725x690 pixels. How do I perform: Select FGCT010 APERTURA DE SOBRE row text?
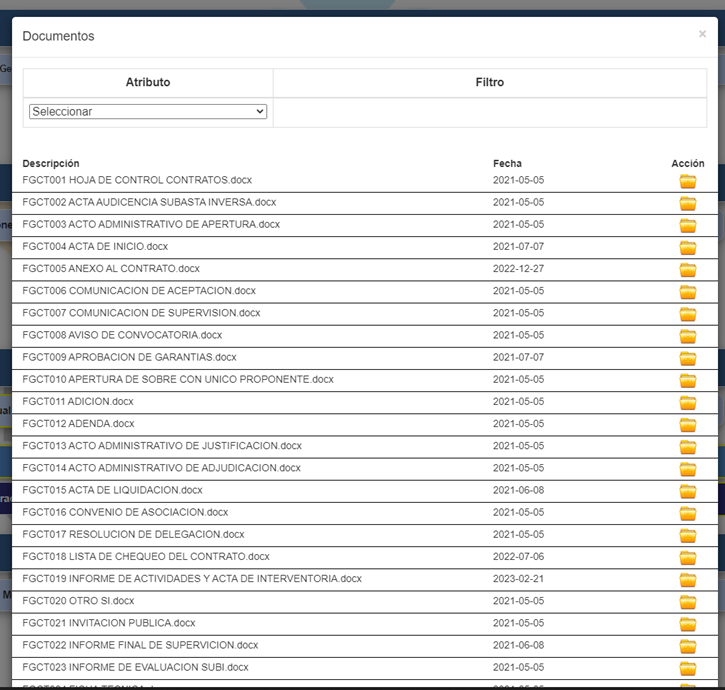[x=178, y=380]
